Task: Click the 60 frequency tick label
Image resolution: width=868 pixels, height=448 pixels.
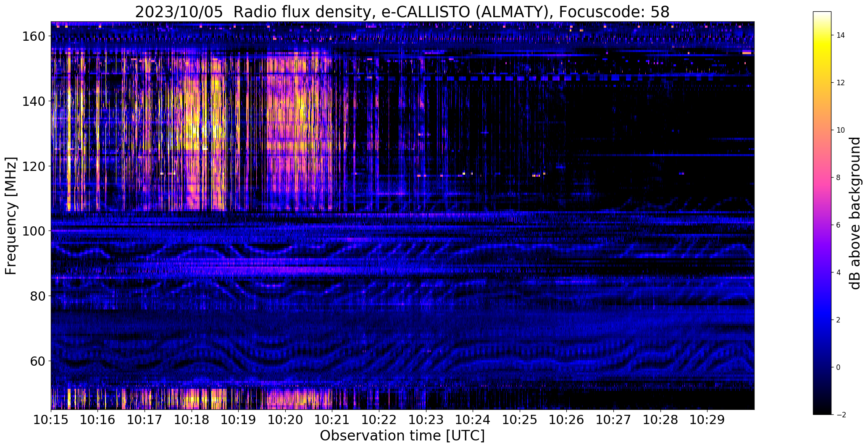Action: pos(37,361)
